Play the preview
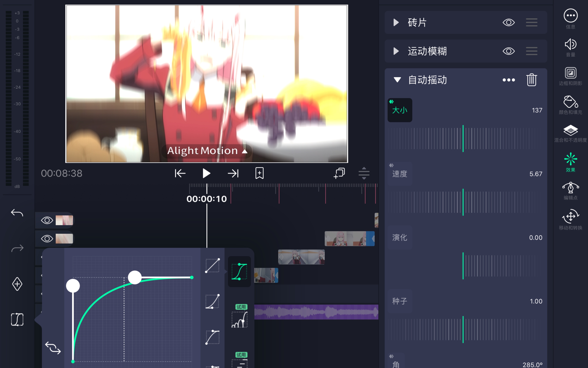 (x=206, y=173)
